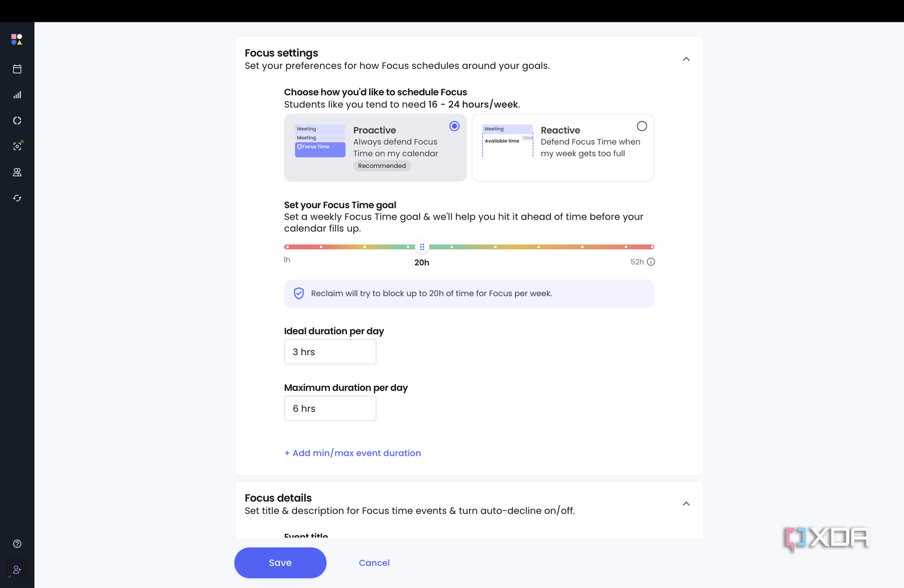Viewport: 904px width, 588px height.
Task: Collapse the Focus settings section
Action: click(686, 59)
